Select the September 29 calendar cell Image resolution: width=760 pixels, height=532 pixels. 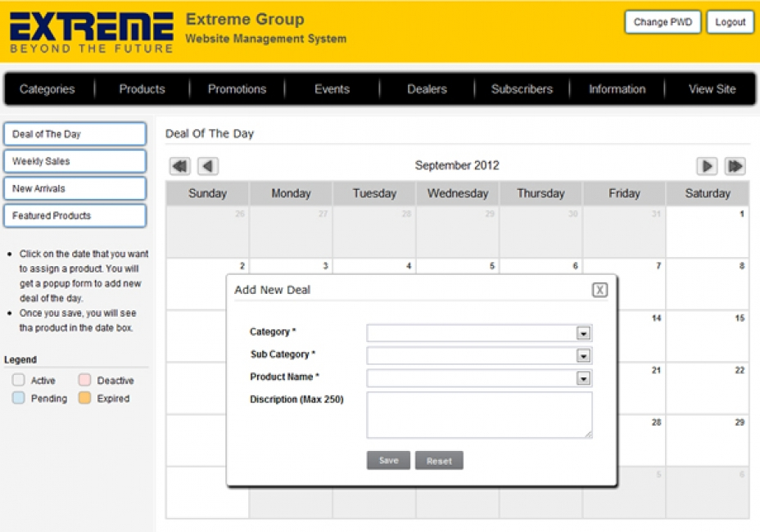[708, 441]
